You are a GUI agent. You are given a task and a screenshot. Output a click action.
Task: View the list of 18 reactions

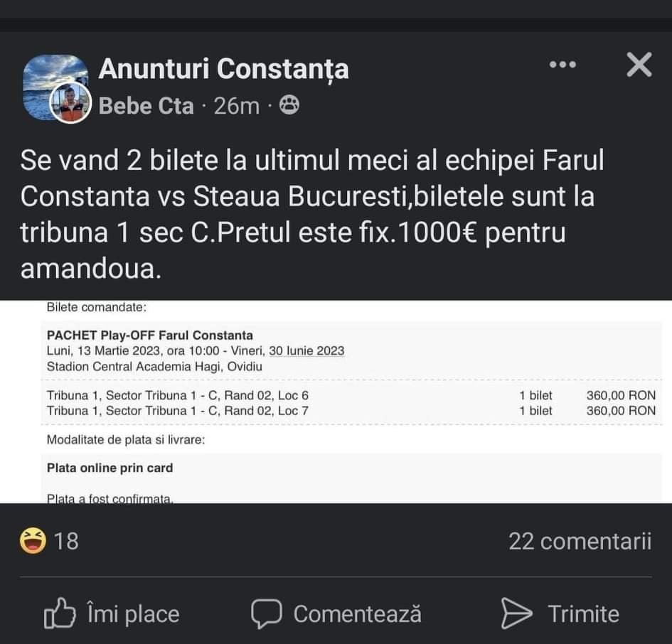click(66, 542)
